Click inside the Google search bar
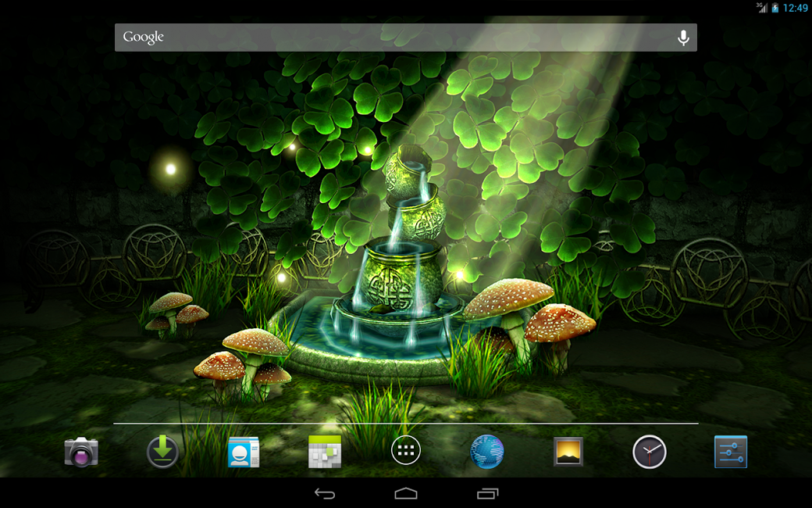Viewport: 812px width, 508px height. (x=405, y=38)
